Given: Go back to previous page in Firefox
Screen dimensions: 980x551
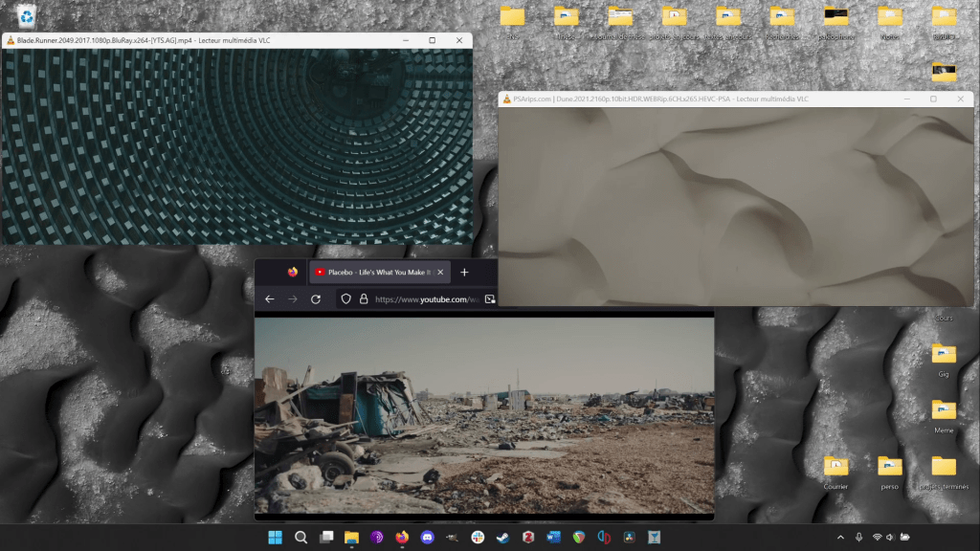Looking at the screenshot, I should pyautogui.click(x=269, y=299).
